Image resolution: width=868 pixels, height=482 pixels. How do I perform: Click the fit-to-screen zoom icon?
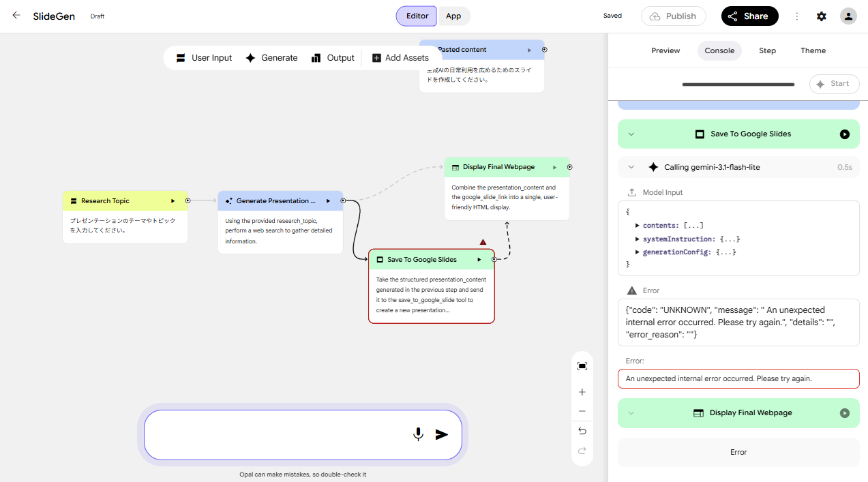582,366
